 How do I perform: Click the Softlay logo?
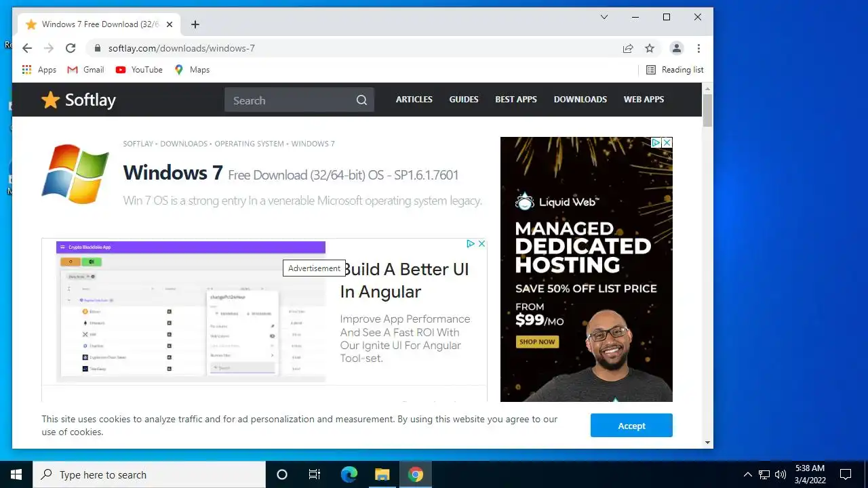tap(79, 100)
